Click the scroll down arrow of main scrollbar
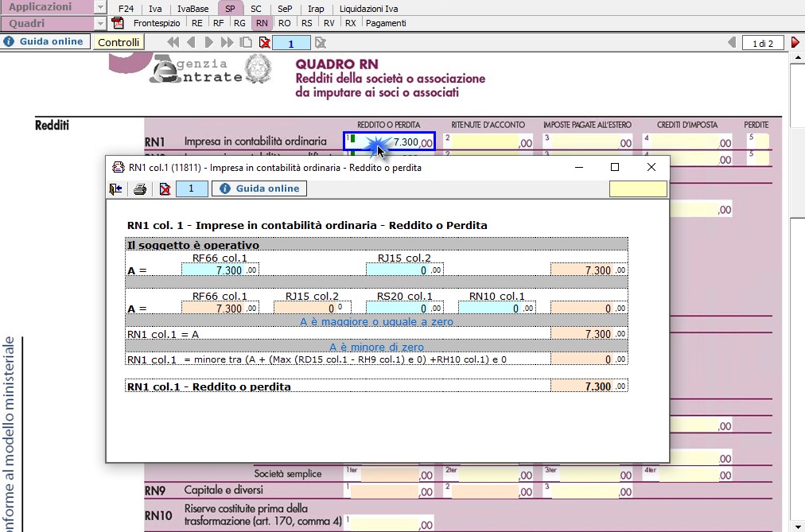 click(x=798, y=527)
